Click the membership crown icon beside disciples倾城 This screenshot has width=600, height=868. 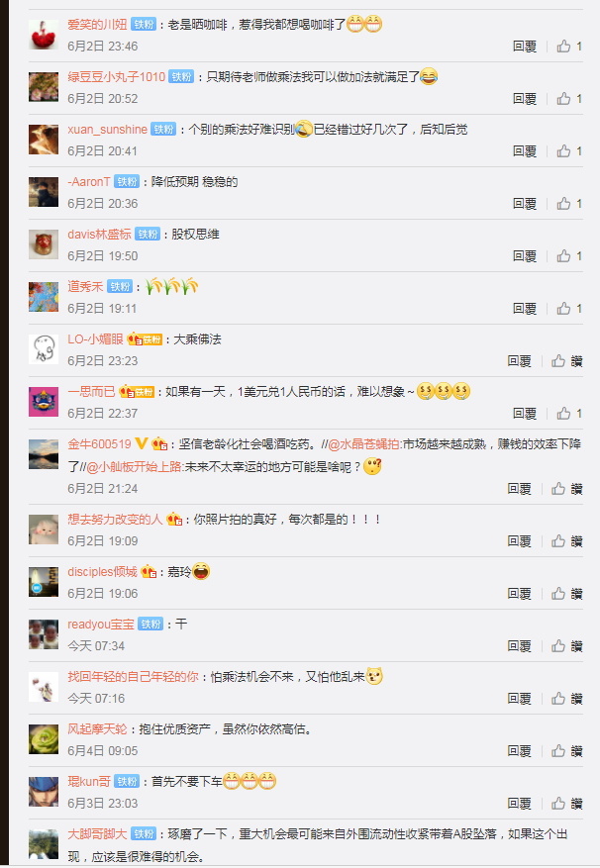click(x=149, y=572)
